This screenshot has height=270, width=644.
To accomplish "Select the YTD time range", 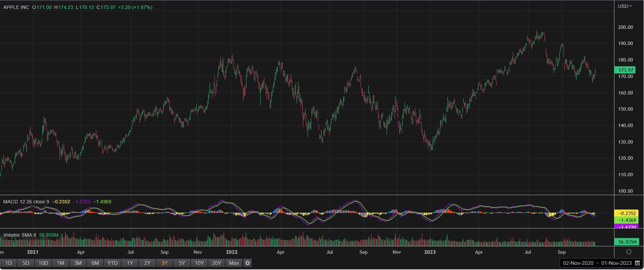I will click(112, 263).
